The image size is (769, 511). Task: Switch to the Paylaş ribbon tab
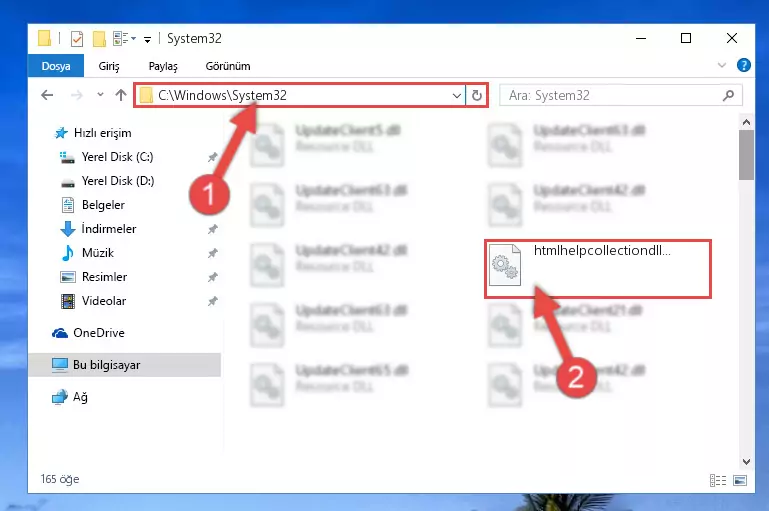[x=163, y=66]
